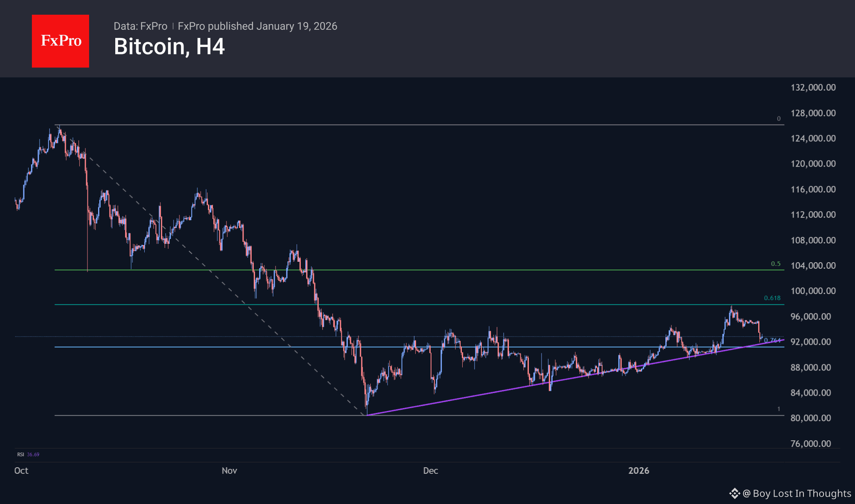855x504 pixels.
Task: Click the "Data: FxPro" source text
Action: 140,26
